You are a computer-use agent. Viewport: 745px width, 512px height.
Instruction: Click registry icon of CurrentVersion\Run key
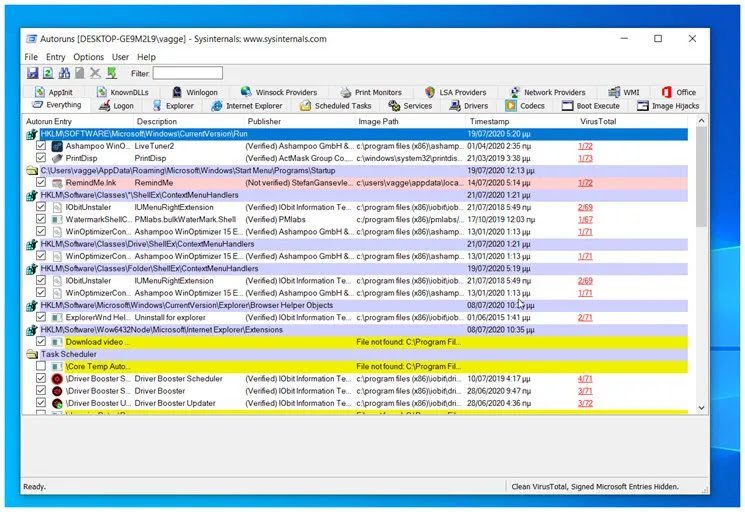coord(32,134)
